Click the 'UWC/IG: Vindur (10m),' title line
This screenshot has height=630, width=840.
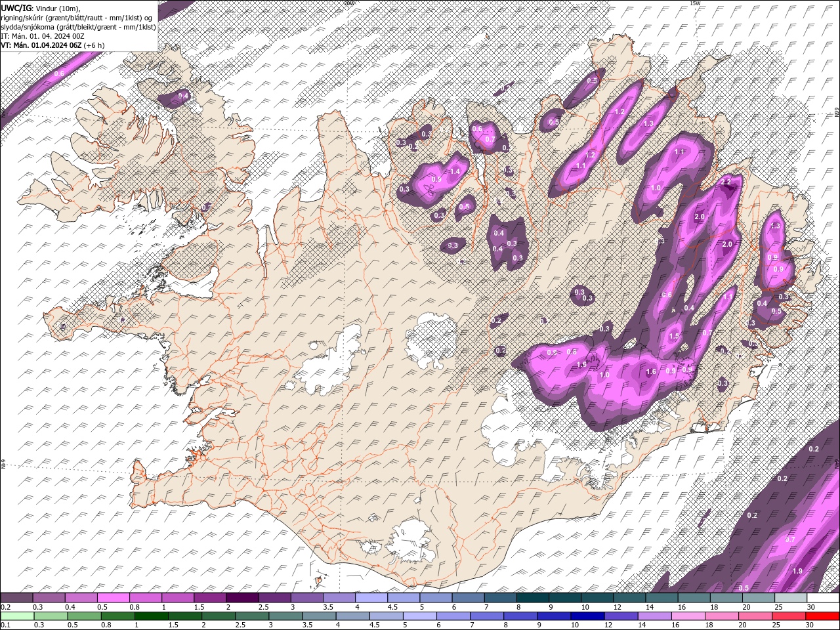click(x=40, y=8)
